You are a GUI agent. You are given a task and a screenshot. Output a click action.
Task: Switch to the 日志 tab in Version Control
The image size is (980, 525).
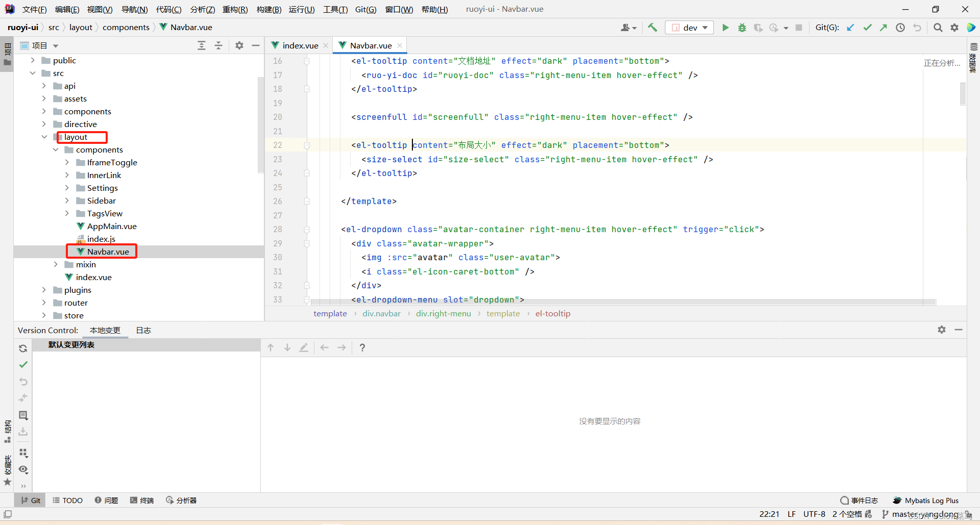click(143, 330)
